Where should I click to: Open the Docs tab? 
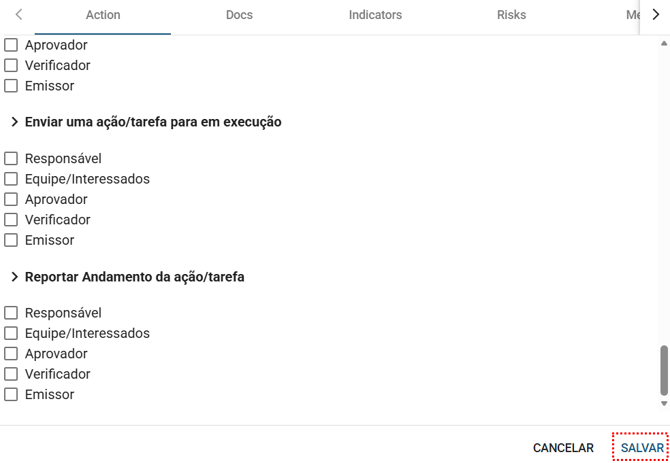click(239, 16)
